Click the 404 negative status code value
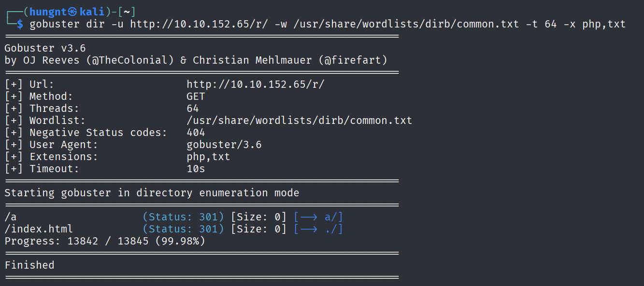This screenshot has width=644, height=286. 196,133
